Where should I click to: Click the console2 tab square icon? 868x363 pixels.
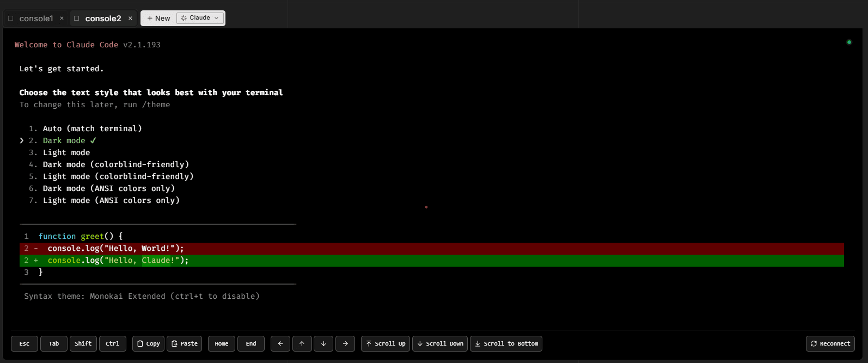click(77, 19)
